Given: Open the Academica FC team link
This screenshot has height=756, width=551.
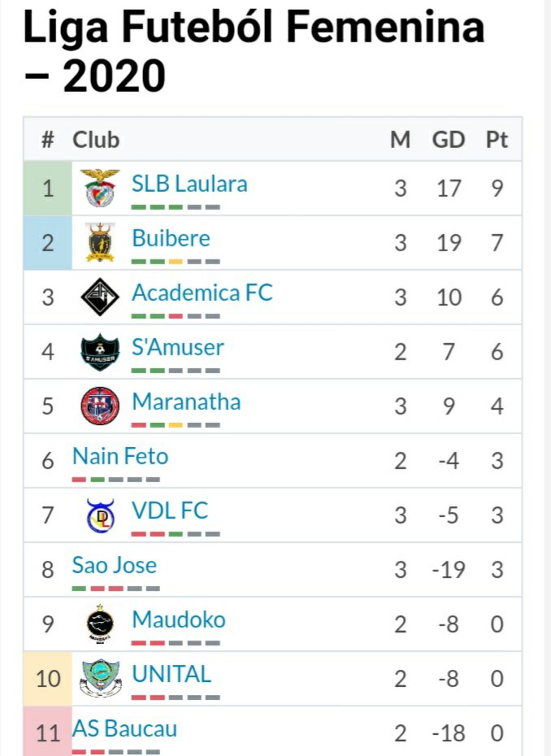Looking at the screenshot, I should pyautogui.click(x=202, y=293).
